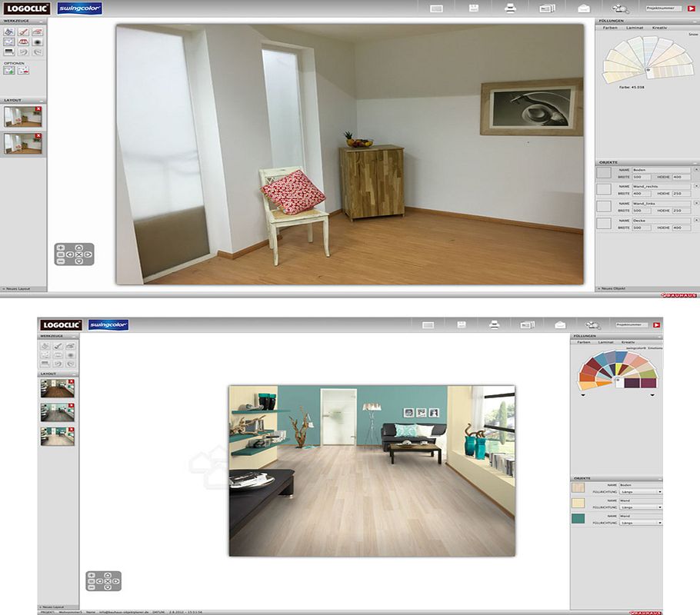This screenshot has width=700, height=615.
Task: Click the floppy-disk save icon in the upper toolbar
Action: tap(474, 8)
